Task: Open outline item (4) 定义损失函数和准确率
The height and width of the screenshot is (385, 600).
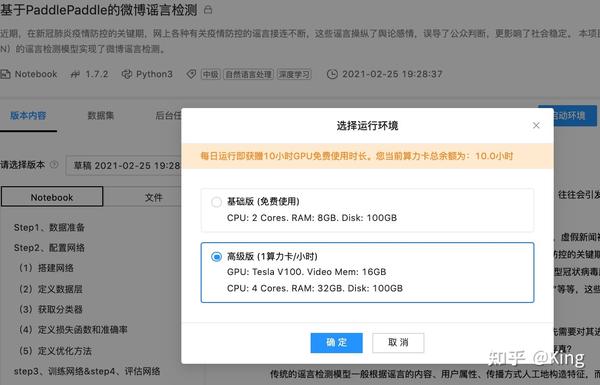Action: coord(73,330)
